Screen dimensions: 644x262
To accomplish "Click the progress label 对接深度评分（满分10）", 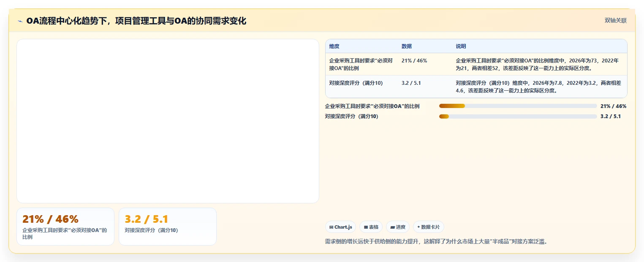I will coord(352,116).
